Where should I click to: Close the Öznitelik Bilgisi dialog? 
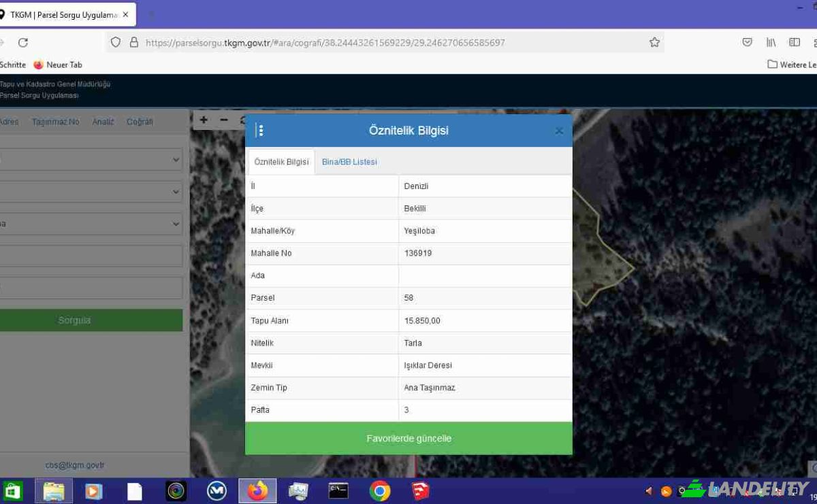tap(559, 131)
